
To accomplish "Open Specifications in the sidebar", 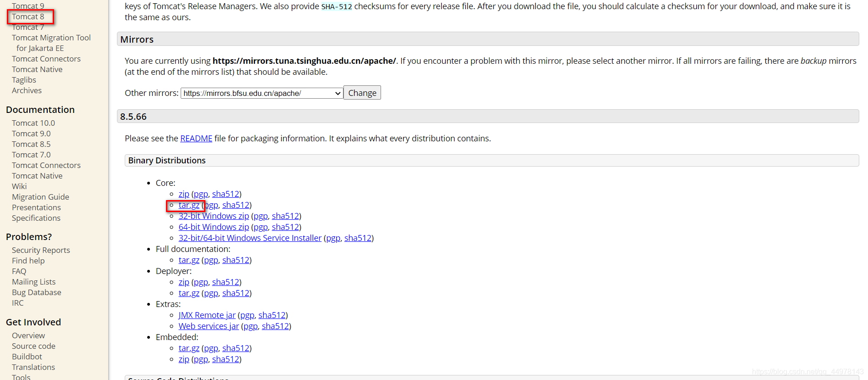I will pos(36,218).
